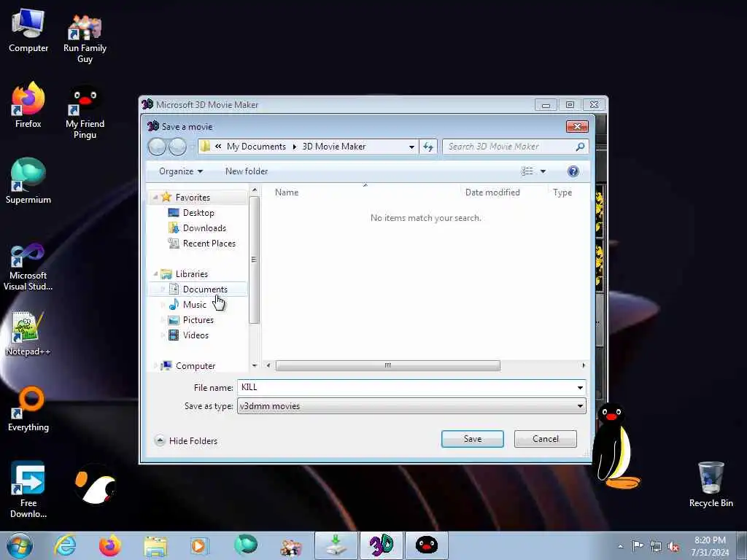Viewport: 747px width, 560px height.
Task: Select the Pictures library
Action: coord(198,320)
